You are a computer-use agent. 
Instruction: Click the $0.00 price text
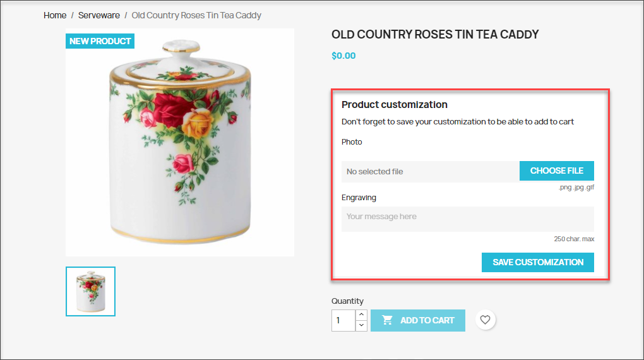(x=343, y=56)
